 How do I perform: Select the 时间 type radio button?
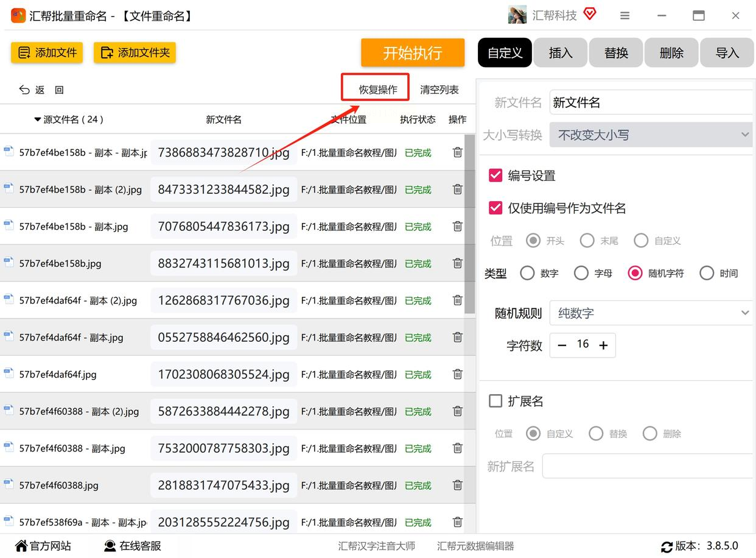point(707,273)
